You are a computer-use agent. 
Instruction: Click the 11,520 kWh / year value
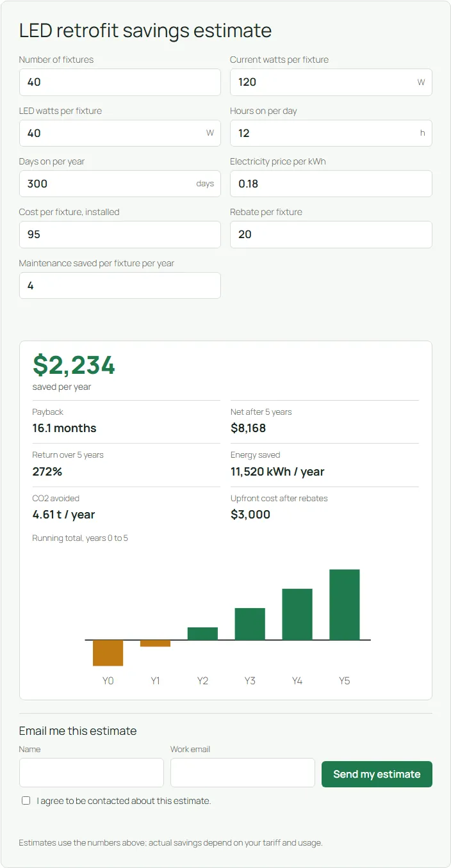[x=277, y=472]
